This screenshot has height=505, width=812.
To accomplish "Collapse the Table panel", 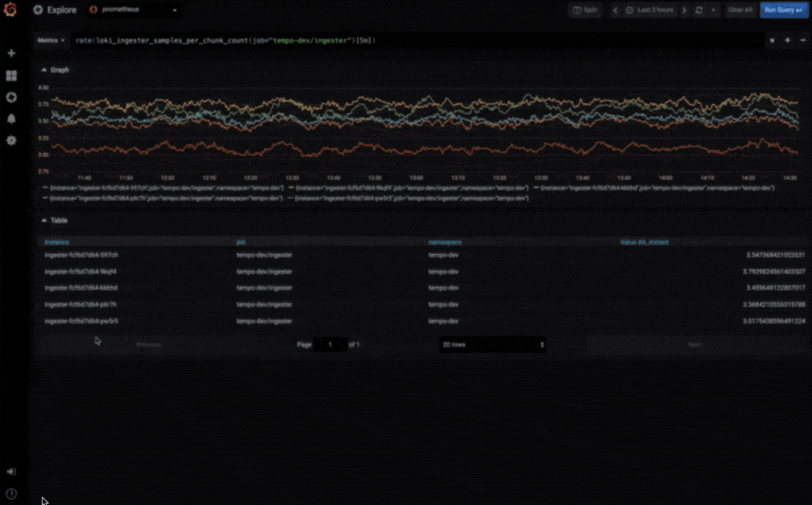I will (54, 220).
